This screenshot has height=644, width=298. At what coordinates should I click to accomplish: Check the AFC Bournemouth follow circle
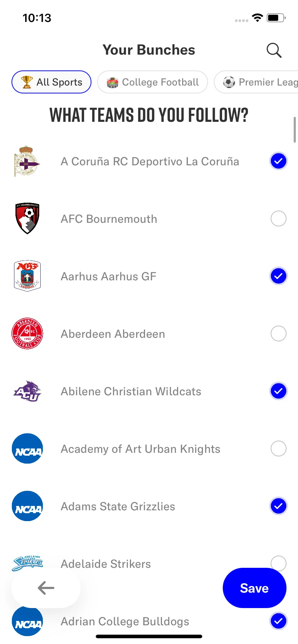coord(279,218)
